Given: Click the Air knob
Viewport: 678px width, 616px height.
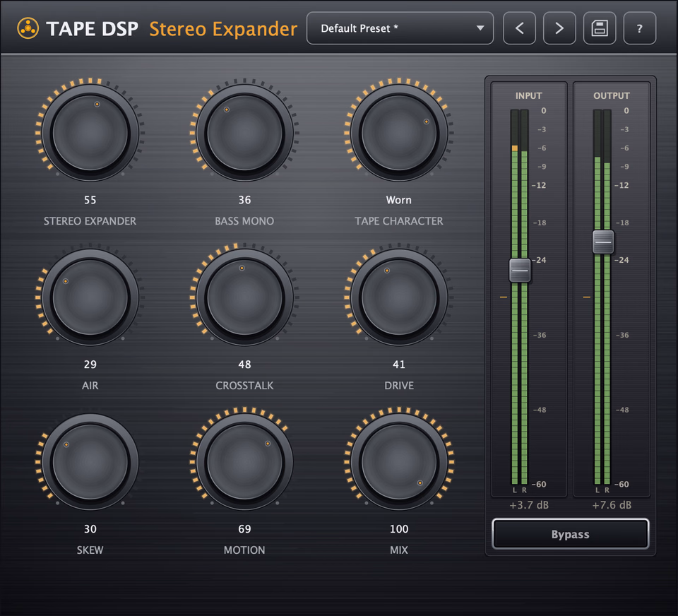Looking at the screenshot, I should click(90, 297).
